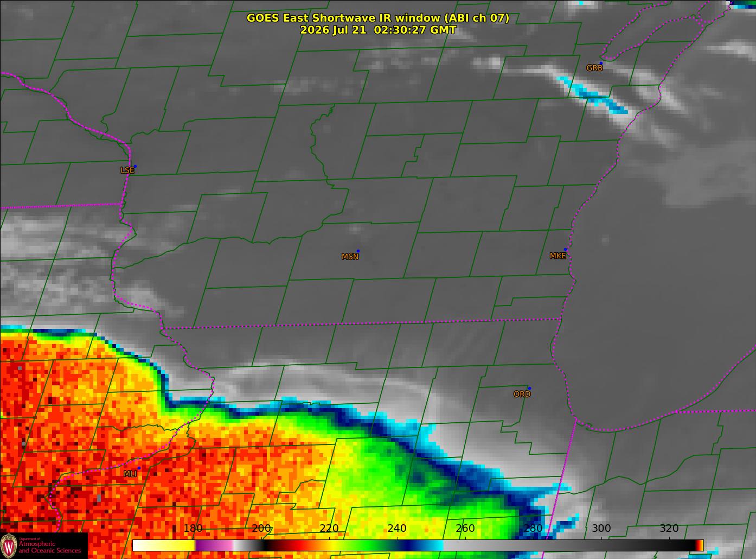
Task: Click the 2026 Jul 21 timestamp text
Action: pos(378,30)
